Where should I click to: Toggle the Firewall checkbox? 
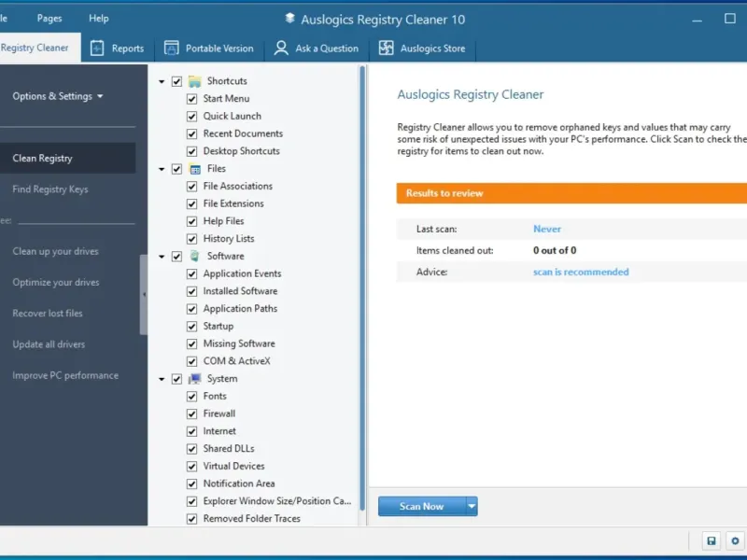click(191, 413)
